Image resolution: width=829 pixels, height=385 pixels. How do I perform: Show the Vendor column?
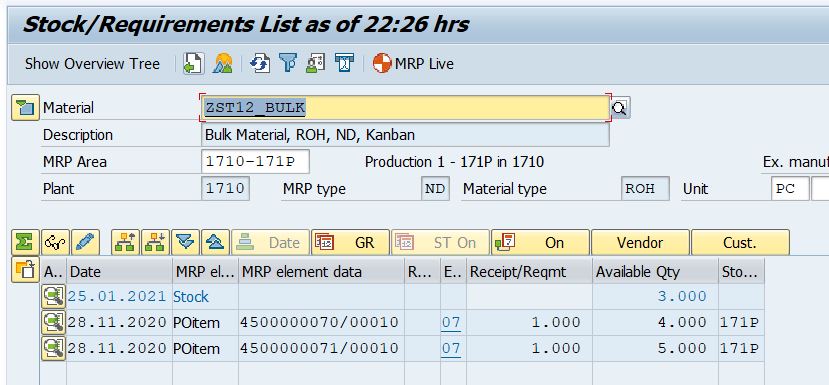point(640,242)
